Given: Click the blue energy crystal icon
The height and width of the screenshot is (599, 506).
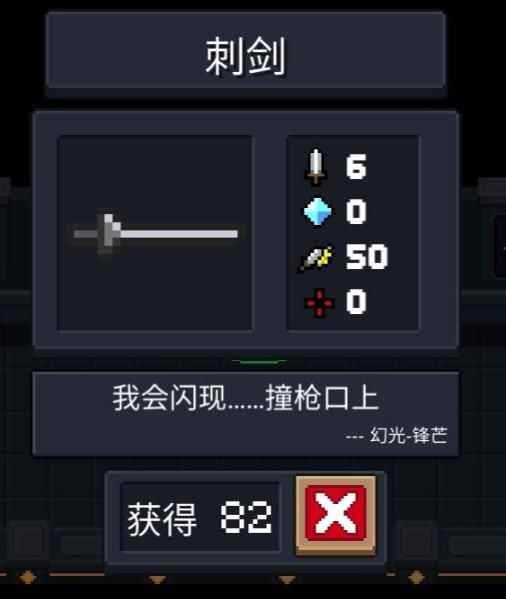Looking at the screenshot, I should (x=317, y=211).
